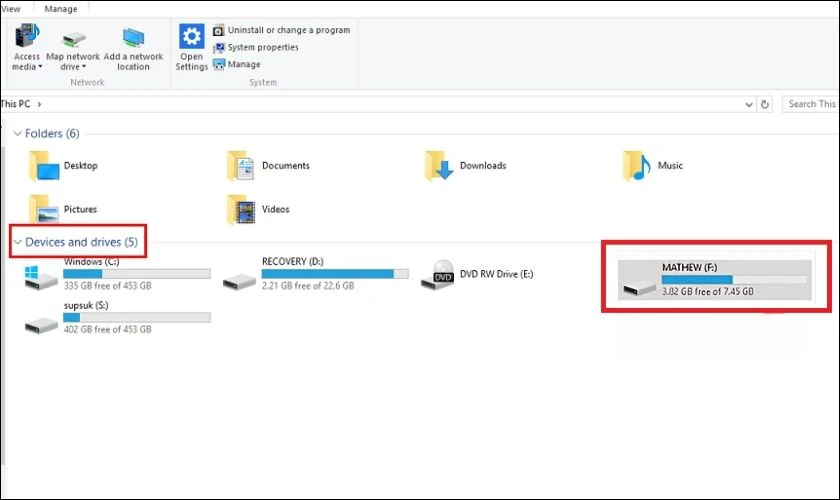Viewport: 840px width, 500px height.
Task: Select the Windows (C:) drive icon
Action: [41, 277]
